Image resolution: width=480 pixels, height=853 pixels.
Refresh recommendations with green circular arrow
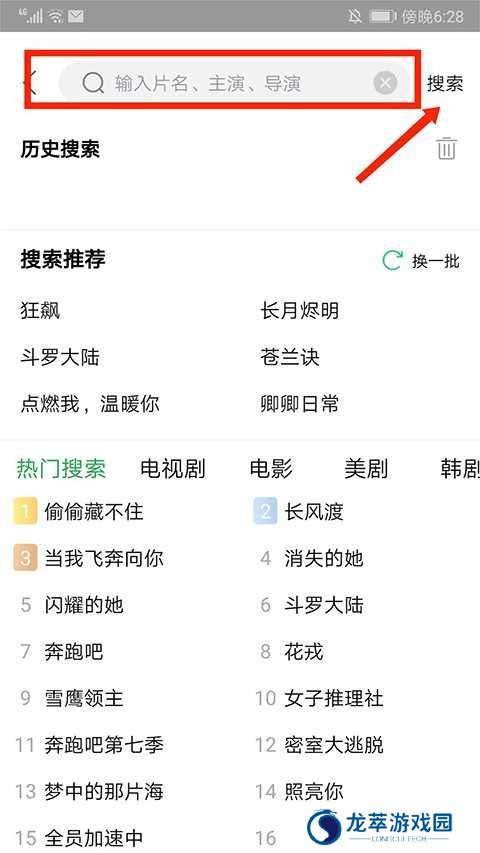click(x=393, y=261)
